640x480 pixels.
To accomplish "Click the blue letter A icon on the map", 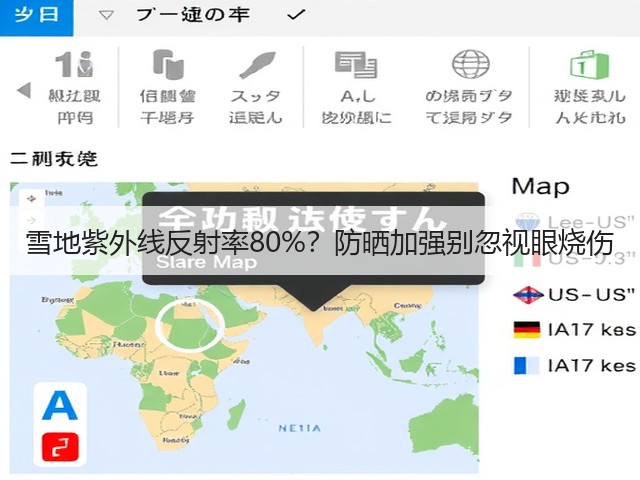I will (x=60, y=405).
